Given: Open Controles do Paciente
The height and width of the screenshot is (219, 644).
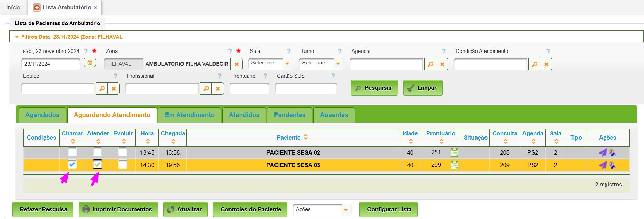Looking at the screenshot, I should pos(250,209).
